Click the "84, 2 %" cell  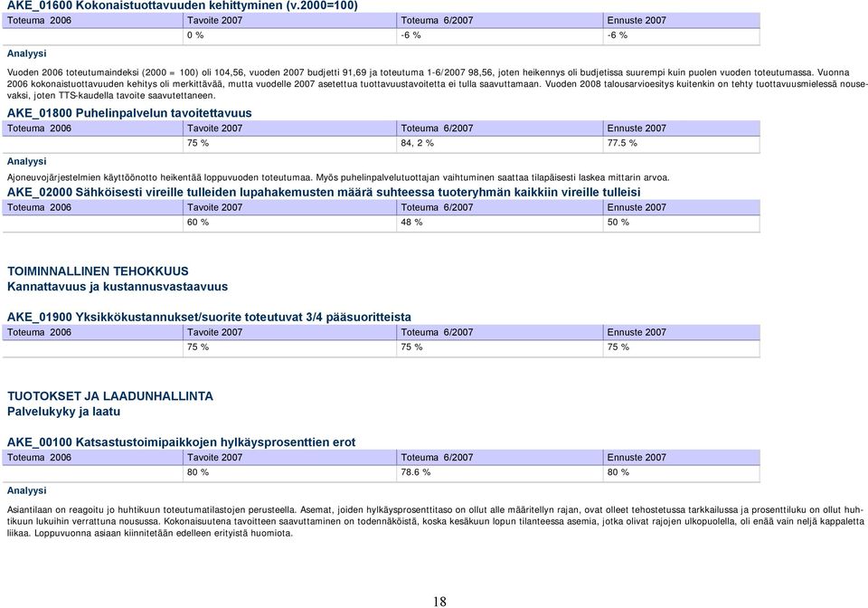tap(417, 143)
